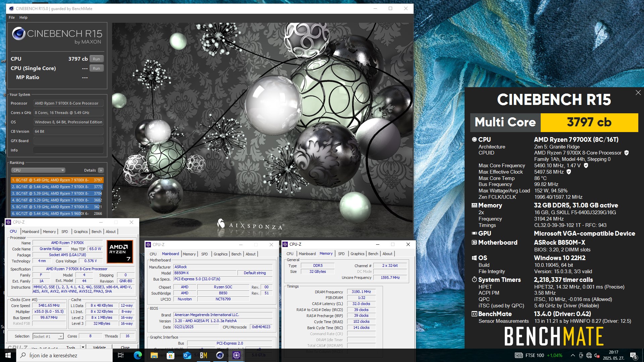644x362 pixels.
Task: Click the shield beside Max Core Frequency
Action: [x=586, y=166]
